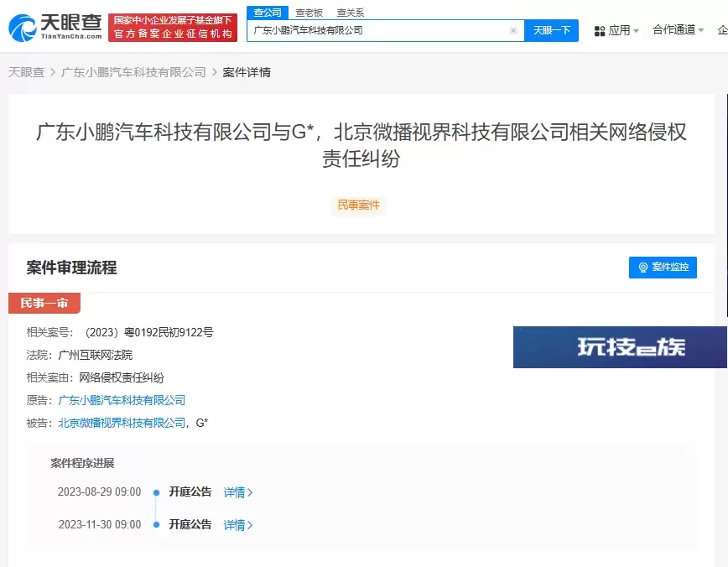
Task: Click the 案件监控 button
Action: (663, 268)
